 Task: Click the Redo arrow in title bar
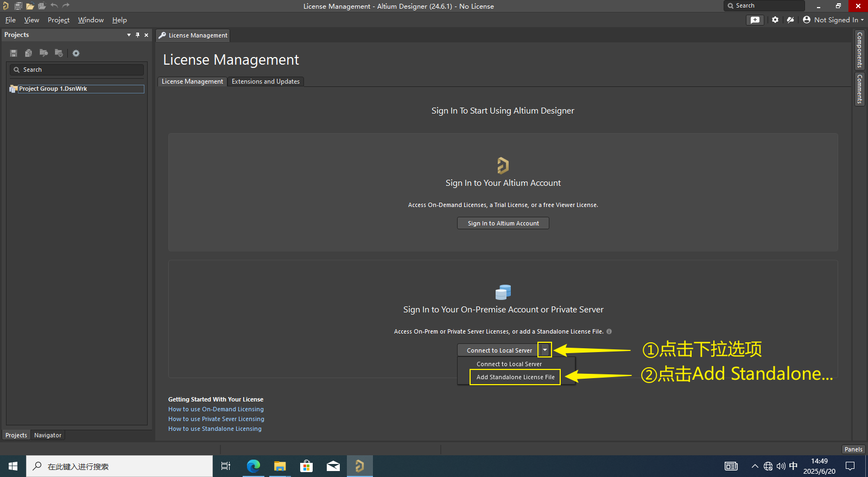click(x=66, y=6)
